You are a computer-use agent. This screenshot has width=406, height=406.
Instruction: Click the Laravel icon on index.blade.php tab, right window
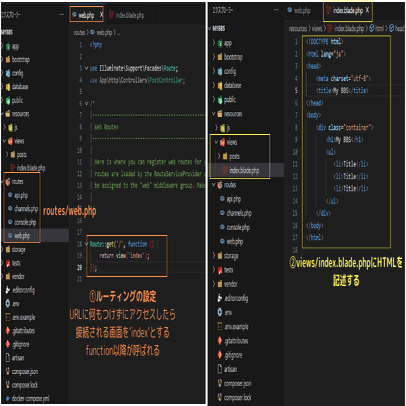point(328,11)
